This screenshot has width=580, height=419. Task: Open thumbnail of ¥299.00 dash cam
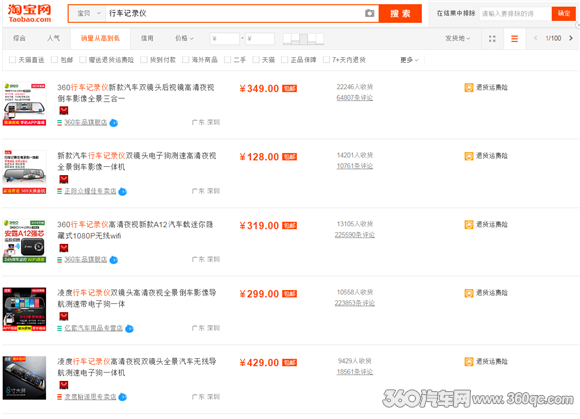[24, 310]
